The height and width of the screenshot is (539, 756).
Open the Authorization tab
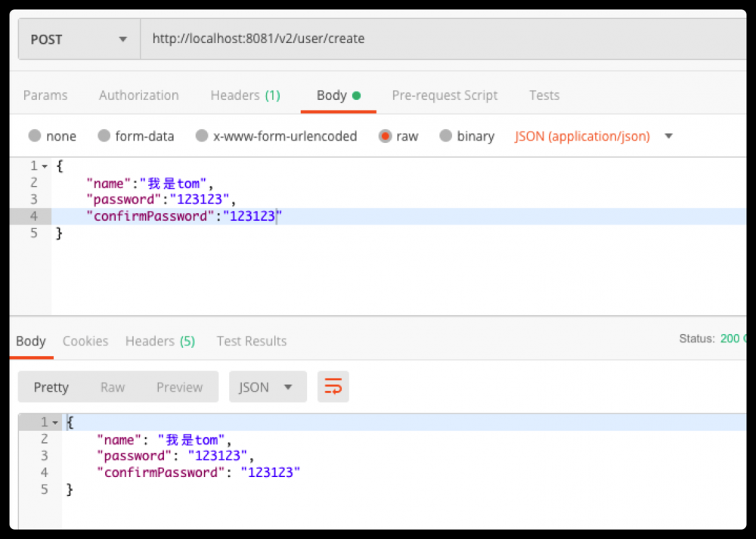(139, 95)
